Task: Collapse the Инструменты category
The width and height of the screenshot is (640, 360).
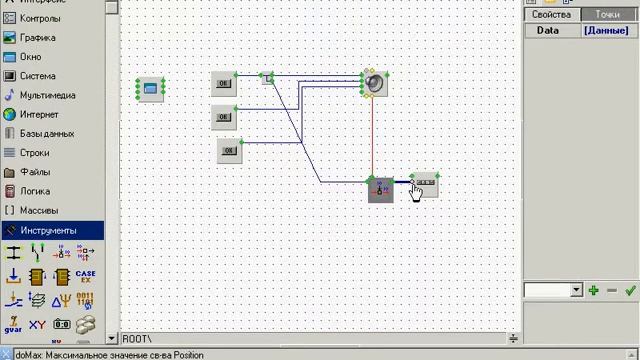Action: pyautogui.click(x=53, y=230)
